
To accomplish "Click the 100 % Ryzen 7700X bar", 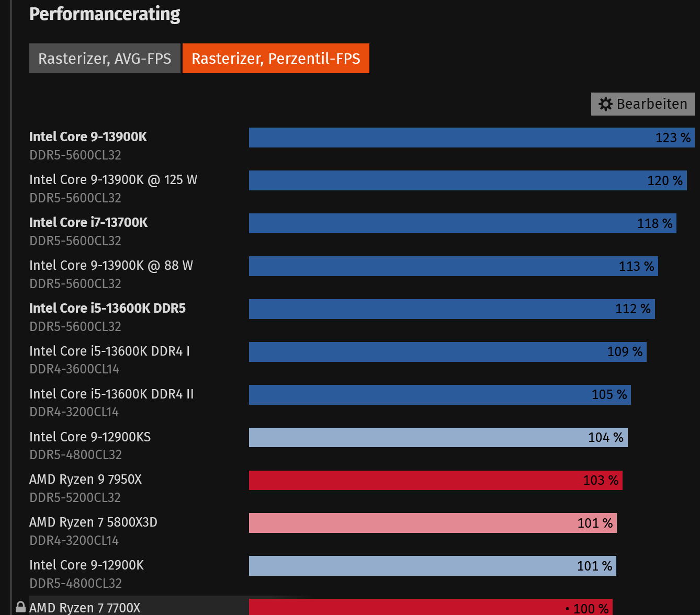I will coord(431,607).
